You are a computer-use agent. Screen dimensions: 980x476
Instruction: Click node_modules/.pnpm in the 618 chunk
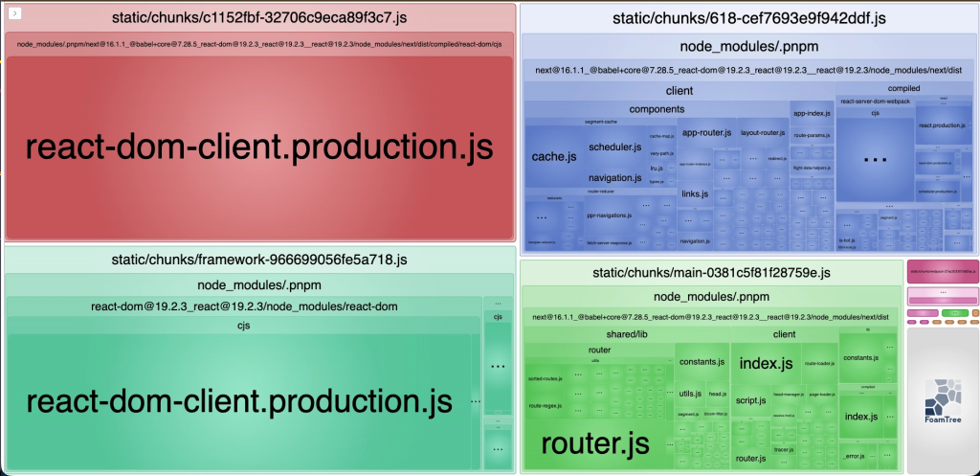[x=748, y=47]
